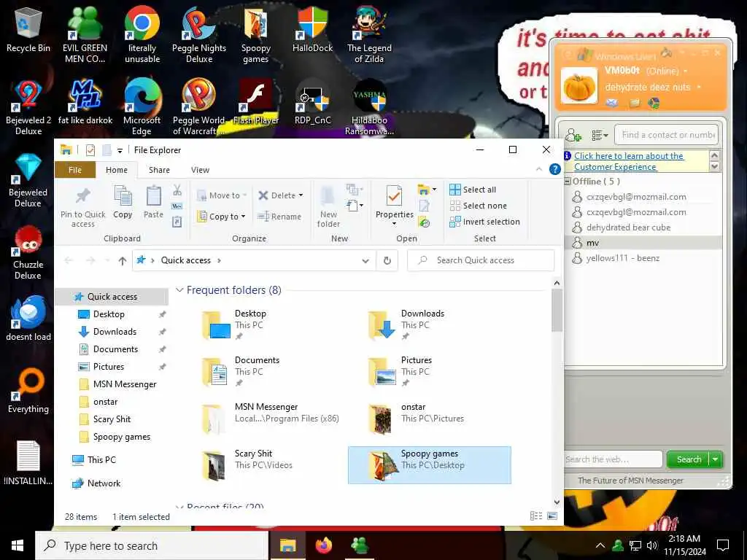Select the HalloDock desktop shortcut
747x560 pixels.
coord(312,29)
